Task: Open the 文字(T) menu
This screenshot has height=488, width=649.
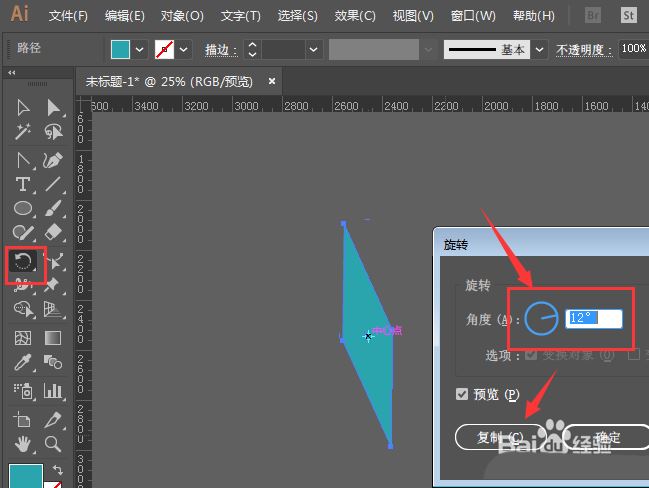Action: coord(240,16)
